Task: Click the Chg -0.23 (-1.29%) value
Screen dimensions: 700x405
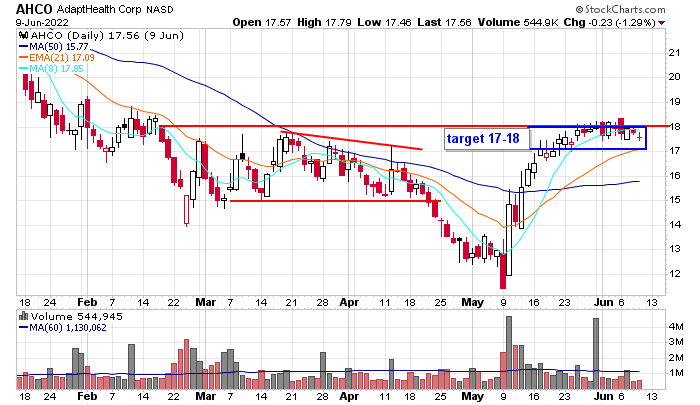Action: tap(609, 22)
